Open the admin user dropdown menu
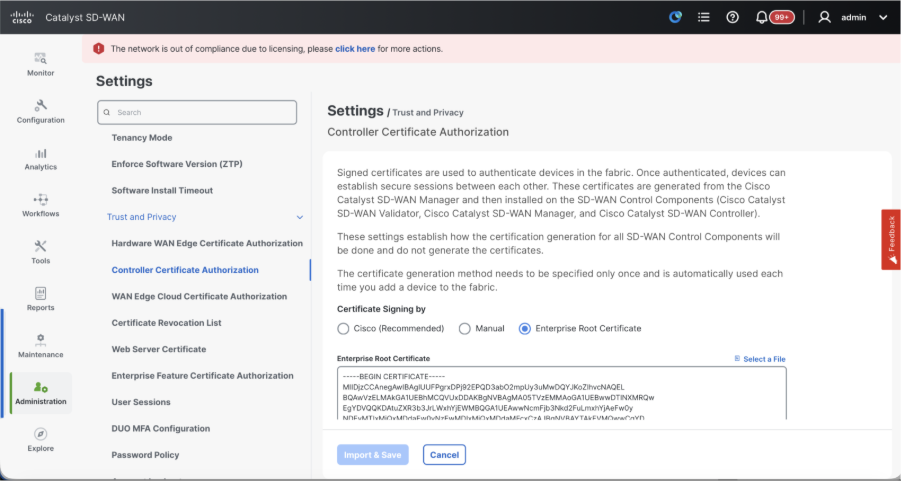The width and height of the screenshot is (901, 481). pyautogui.click(x=853, y=17)
